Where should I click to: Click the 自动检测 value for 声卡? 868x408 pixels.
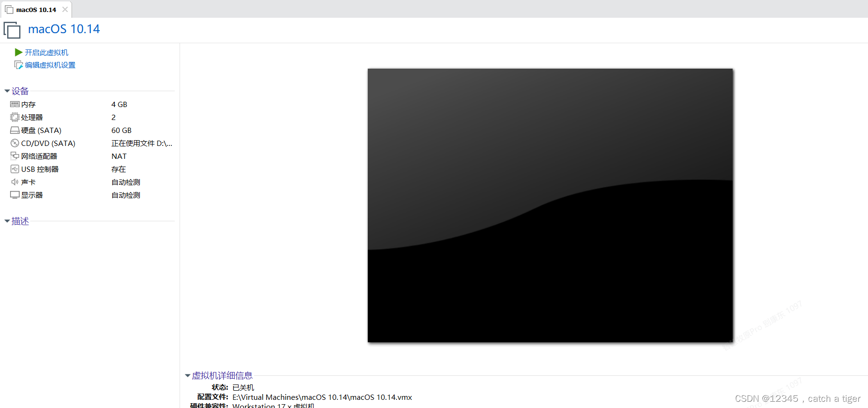(x=126, y=182)
